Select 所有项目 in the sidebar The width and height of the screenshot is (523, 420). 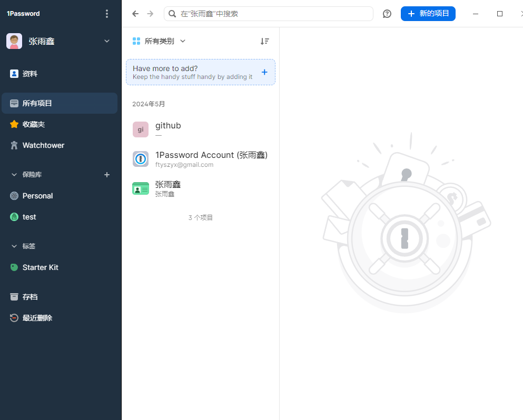click(37, 103)
